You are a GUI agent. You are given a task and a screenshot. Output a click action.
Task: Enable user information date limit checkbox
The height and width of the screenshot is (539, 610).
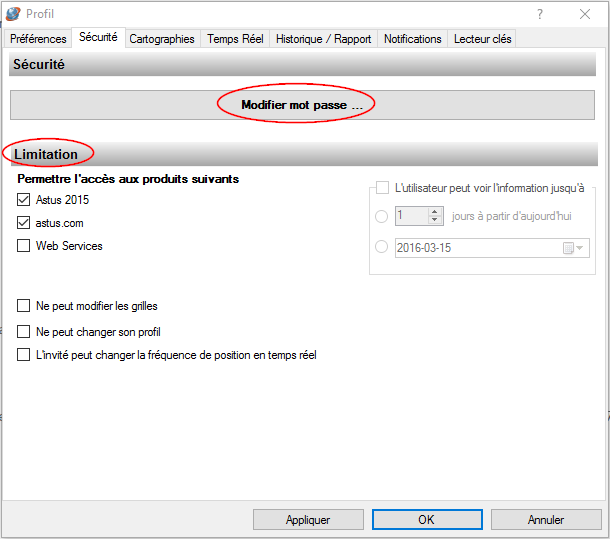[x=382, y=187]
